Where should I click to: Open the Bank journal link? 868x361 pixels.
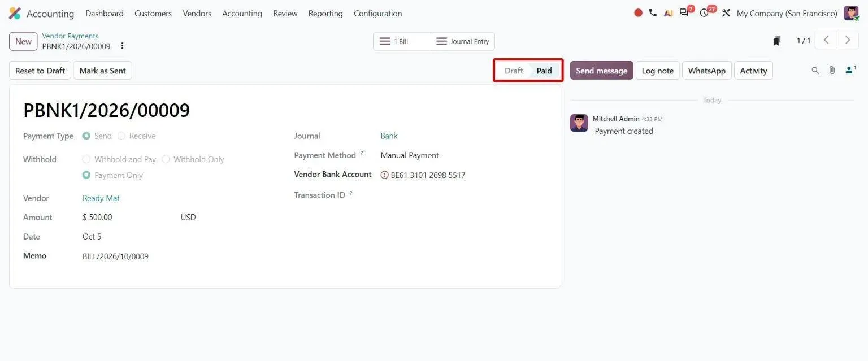389,136
